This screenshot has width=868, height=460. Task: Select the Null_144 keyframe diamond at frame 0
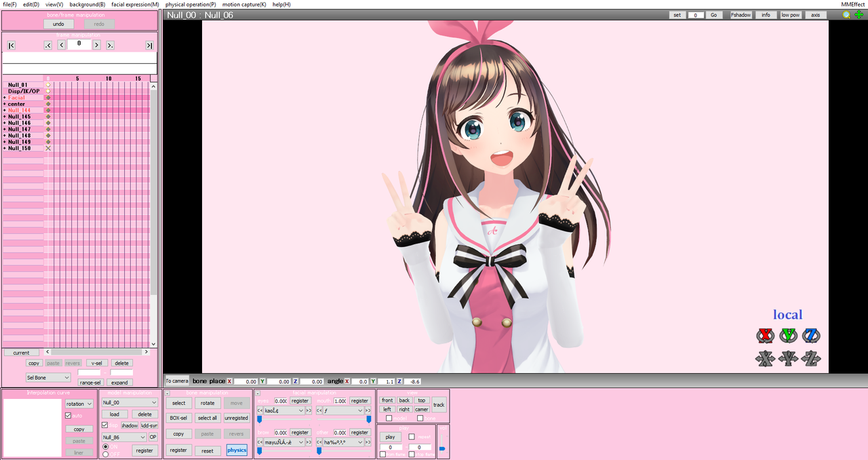(48, 111)
